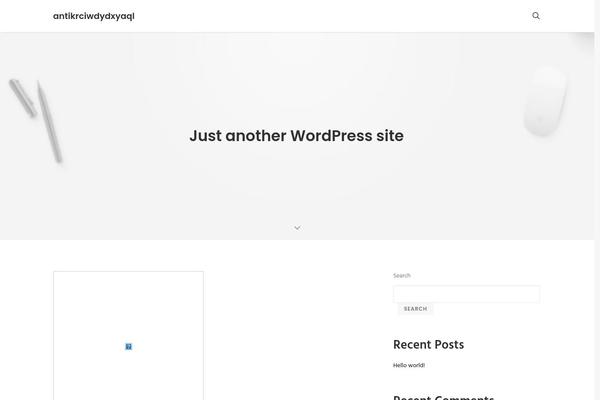
Task: Focus the sidebar Search input field
Action: 466,294
